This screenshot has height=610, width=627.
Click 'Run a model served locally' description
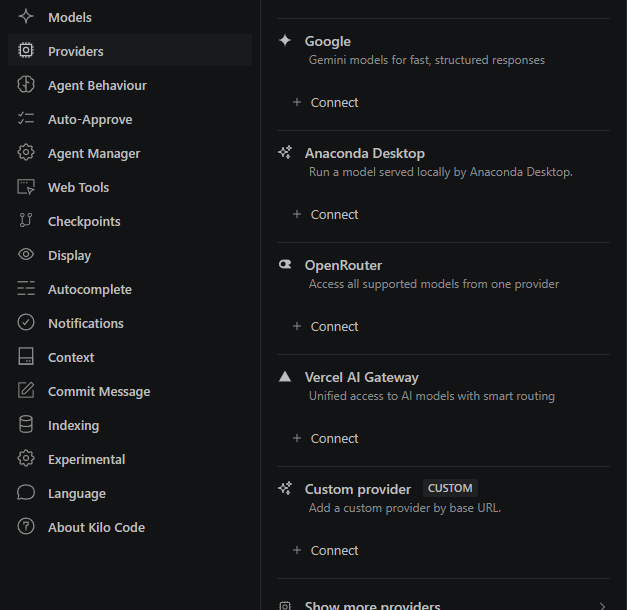441,172
